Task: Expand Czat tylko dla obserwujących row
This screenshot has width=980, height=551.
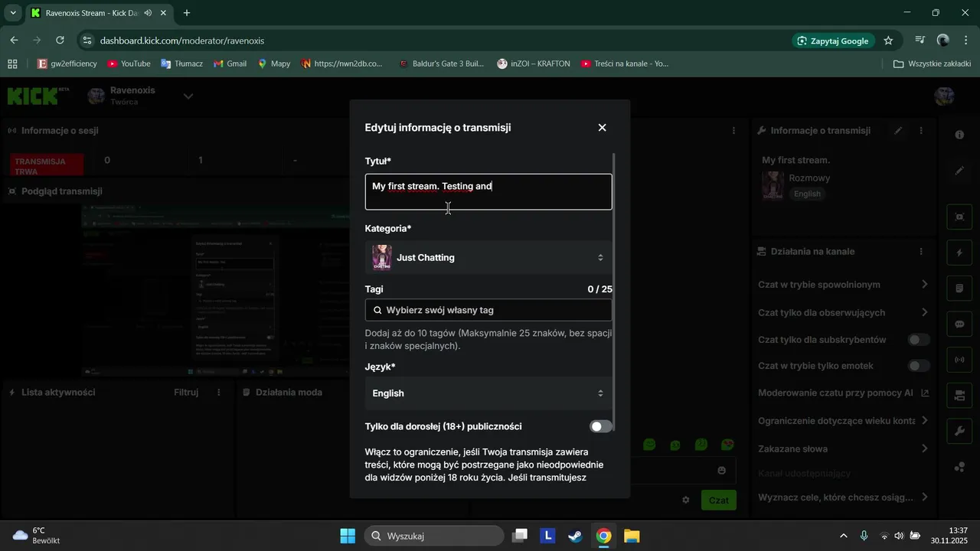Action: click(842, 312)
